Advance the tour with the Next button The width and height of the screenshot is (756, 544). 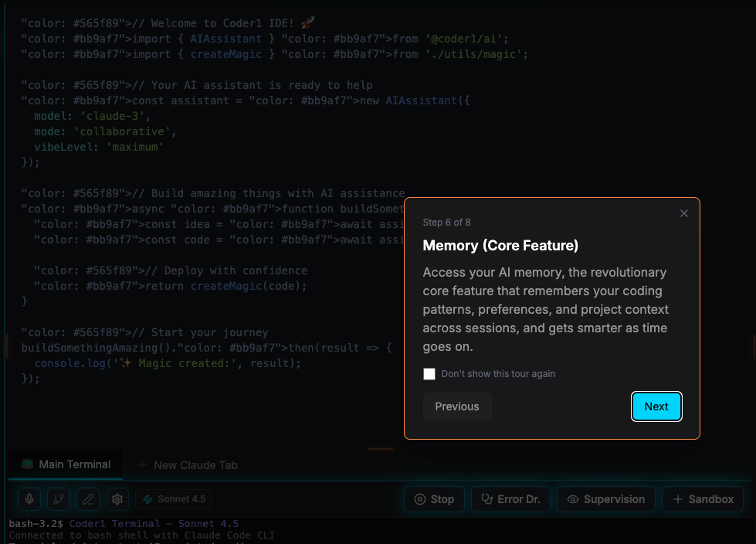point(656,406)
